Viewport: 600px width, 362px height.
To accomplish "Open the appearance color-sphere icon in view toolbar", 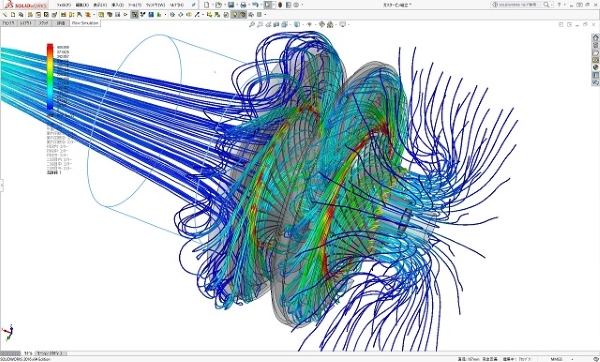I will [322, 24].
